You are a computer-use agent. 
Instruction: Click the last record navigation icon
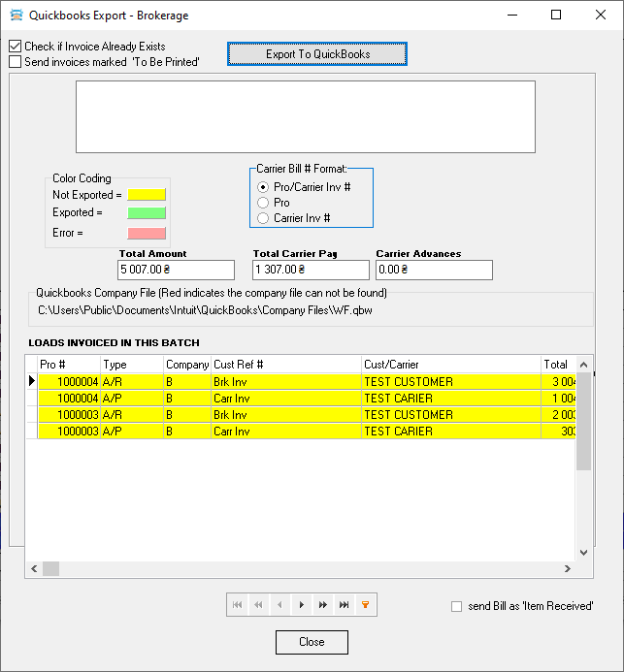(x=344, y=605)
